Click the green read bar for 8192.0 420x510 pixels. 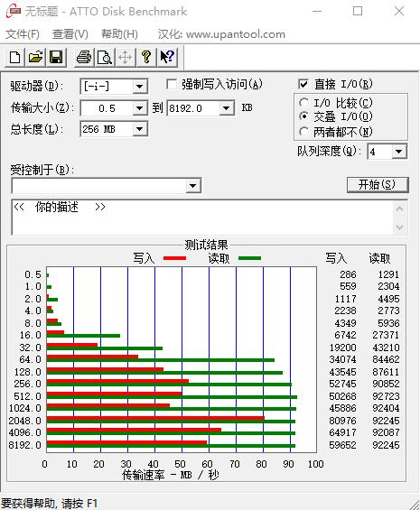(x=171, y=446)
